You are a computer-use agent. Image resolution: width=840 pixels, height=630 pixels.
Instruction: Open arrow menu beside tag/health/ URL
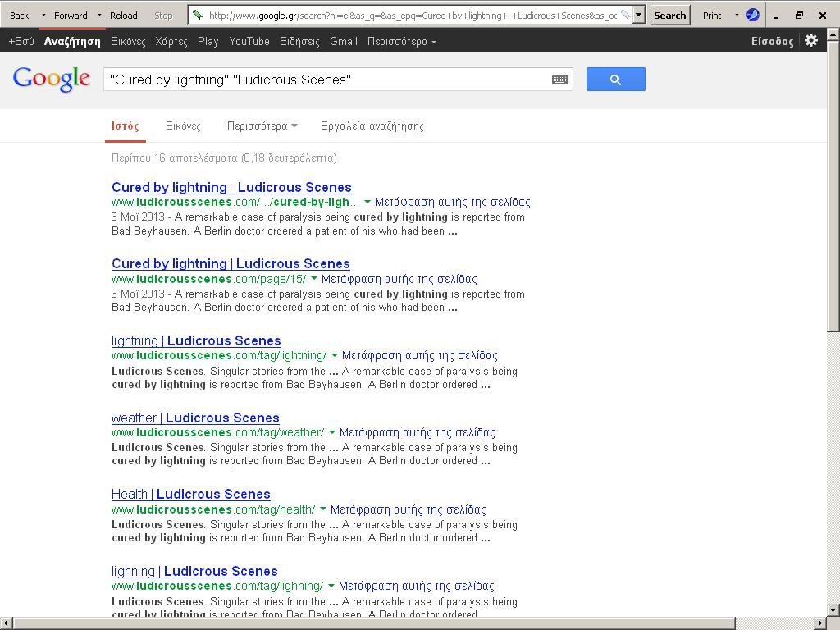[323, 509]
